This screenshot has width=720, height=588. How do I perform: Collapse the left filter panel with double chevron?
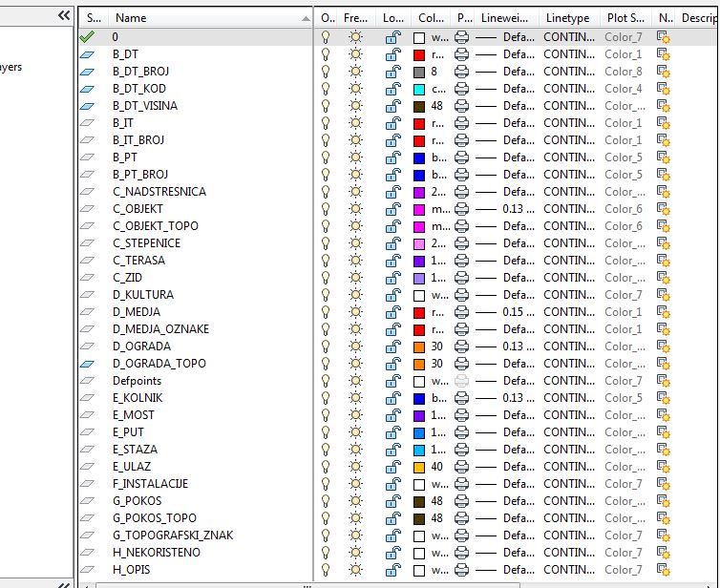point(64,15)
